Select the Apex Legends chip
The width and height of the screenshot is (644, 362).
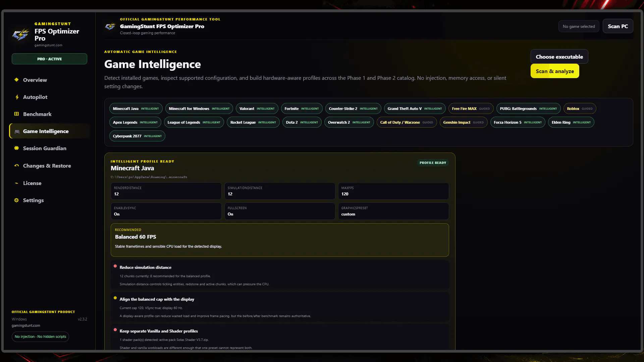coord(135,122)
